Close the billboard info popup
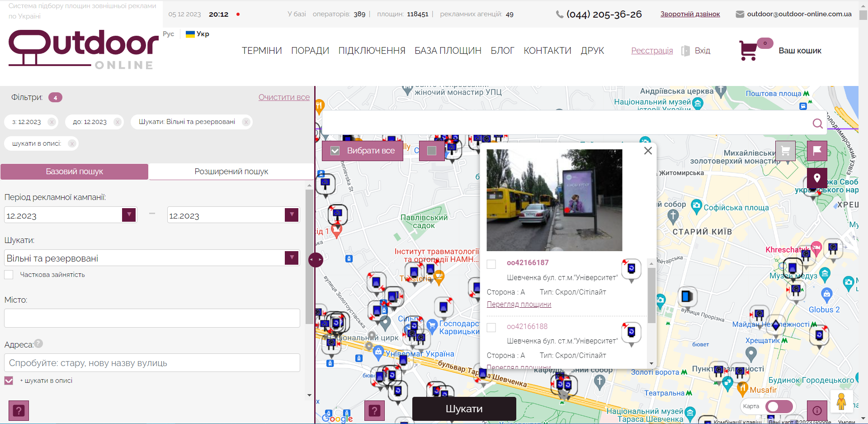The height and width of the screenshot is (424, 868). pos(648,151)
